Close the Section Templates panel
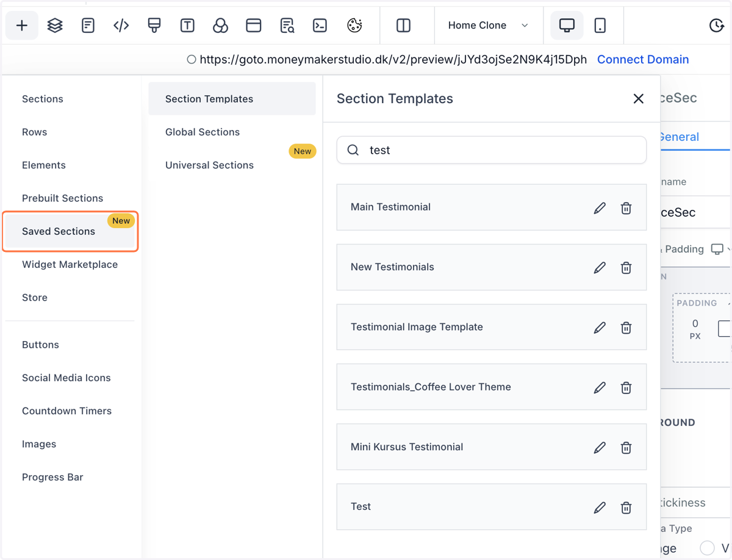Screen dimensions: 732x560 tap(638, 99)
